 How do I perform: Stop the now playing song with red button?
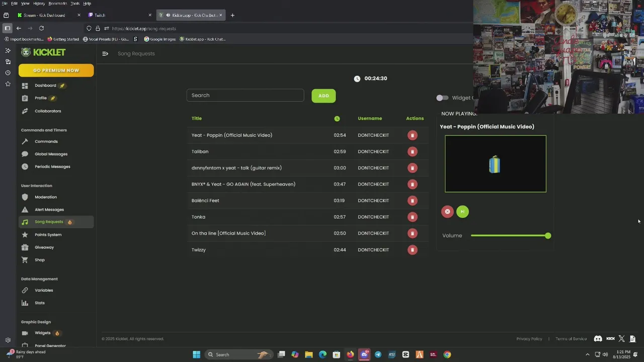click(x=447, y=212)
